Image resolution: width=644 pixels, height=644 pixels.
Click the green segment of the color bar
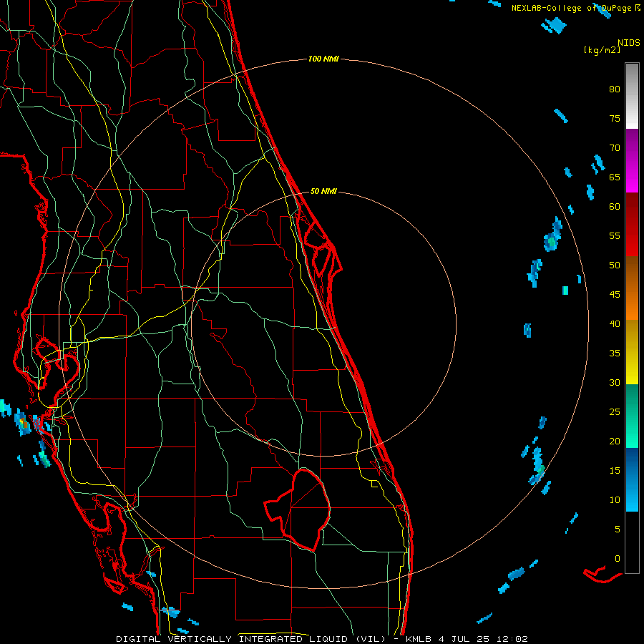tap(632, 416)
